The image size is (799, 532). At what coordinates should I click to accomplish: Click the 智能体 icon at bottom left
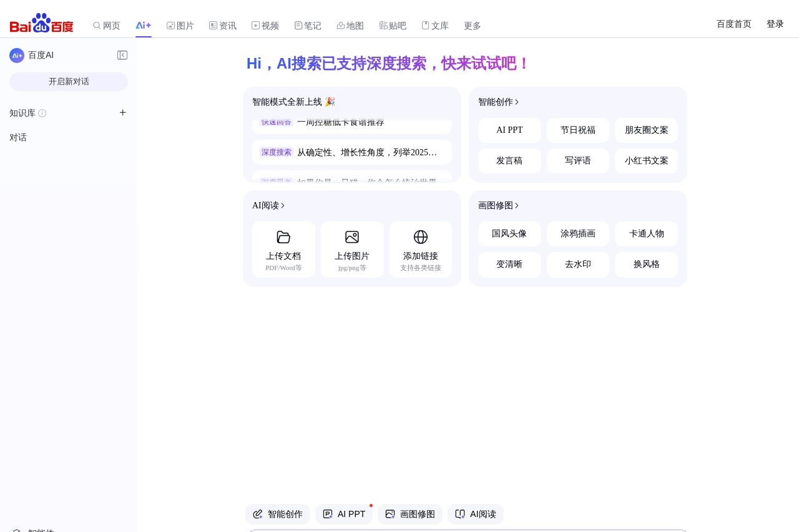(17, 530)
